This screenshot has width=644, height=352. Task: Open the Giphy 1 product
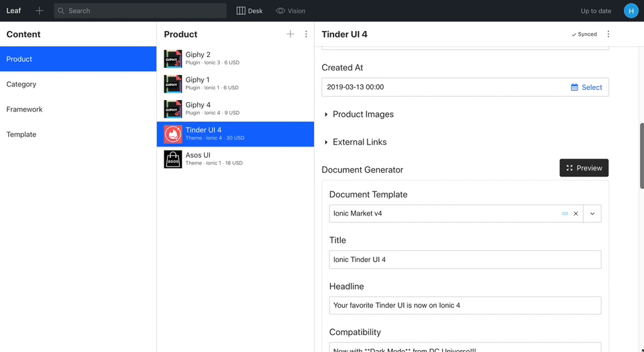pos(235,84)
